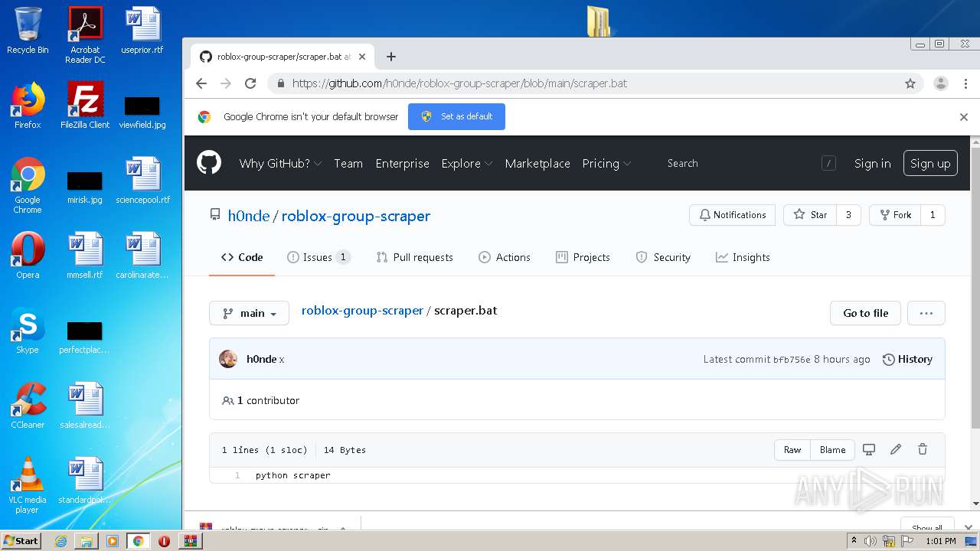Open commit History link
The height and width of the screenshot is (551, 980).
[x=907, y=359]
